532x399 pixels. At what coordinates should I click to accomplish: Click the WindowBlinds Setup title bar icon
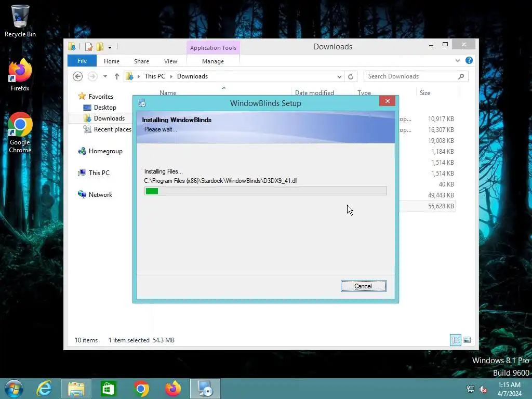[x=142, y=103]
